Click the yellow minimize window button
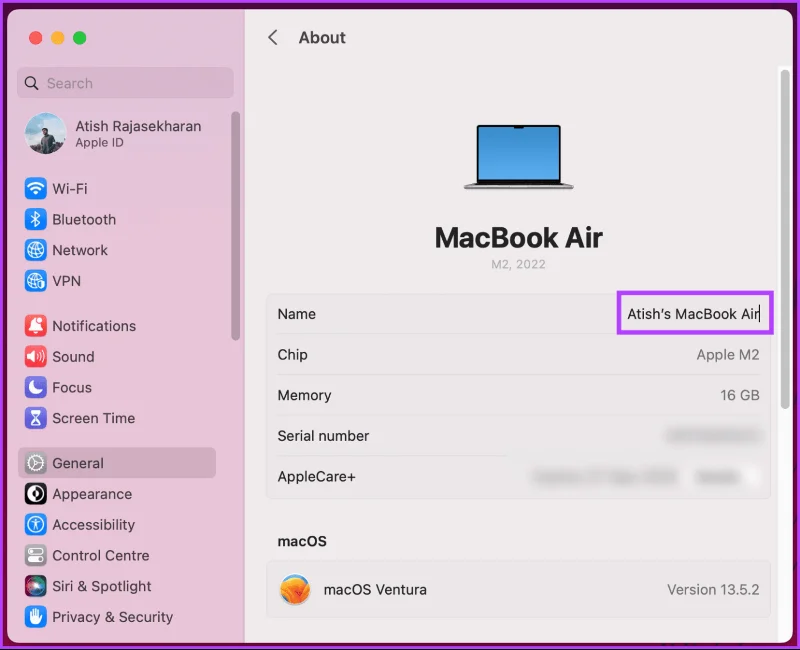Screen dimensions: 800x650 coord(58,38)
